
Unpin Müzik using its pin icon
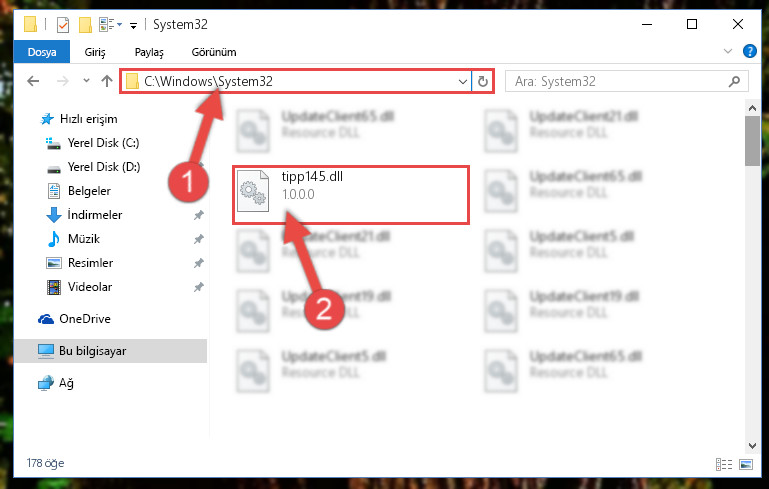tap(199, 239)
